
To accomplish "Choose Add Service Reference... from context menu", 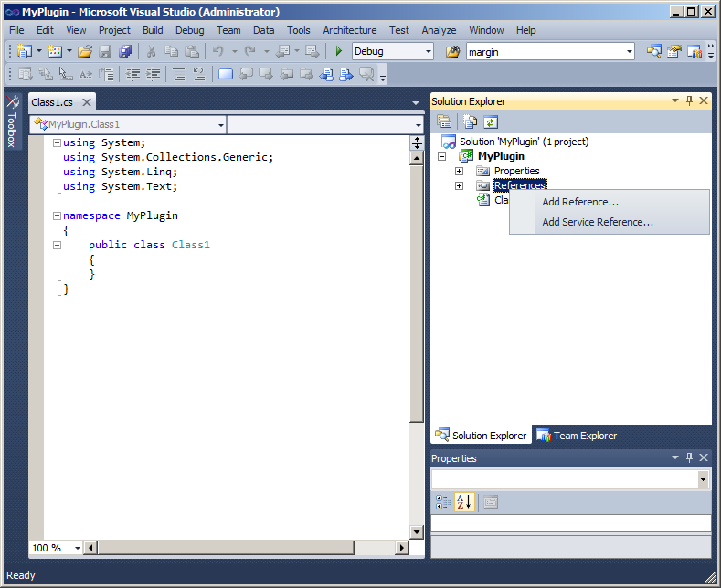I will coord(610,222).
